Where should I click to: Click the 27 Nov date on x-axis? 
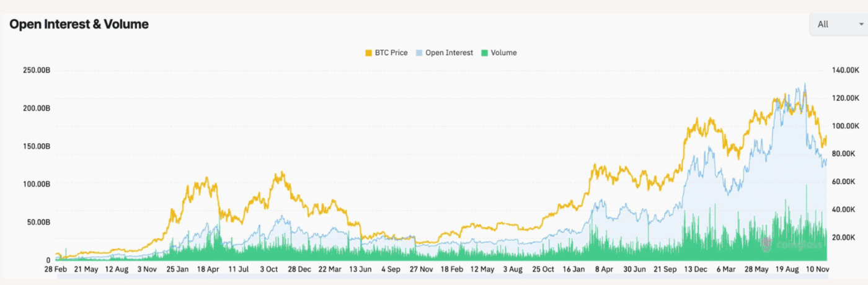point(421,270)
